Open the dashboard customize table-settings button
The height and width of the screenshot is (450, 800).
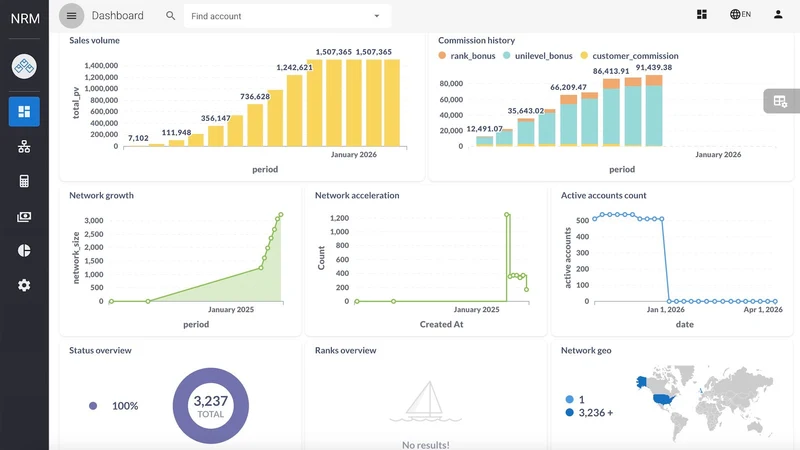pyautogui.click(x=781, y=101)
